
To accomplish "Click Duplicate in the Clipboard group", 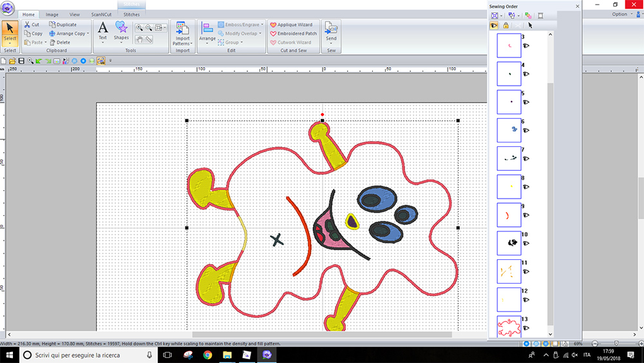I will pyautogui.click(x=63, y=25).
